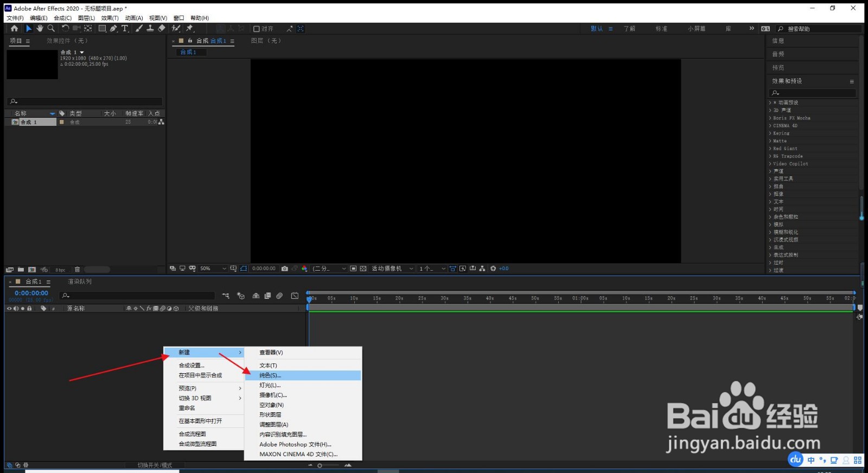868x473 pixels.
Task: Select the Roto Brush tool
Action: (x=176, y=28)
